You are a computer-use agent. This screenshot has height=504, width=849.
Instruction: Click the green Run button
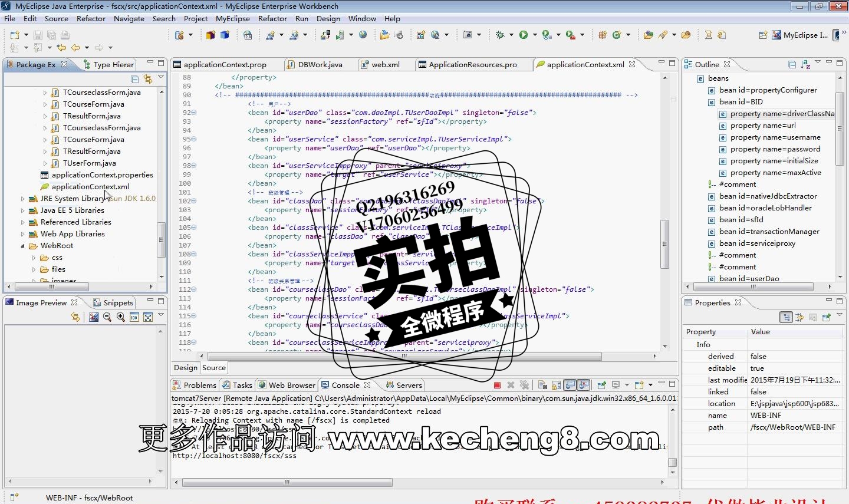point(524,35)
